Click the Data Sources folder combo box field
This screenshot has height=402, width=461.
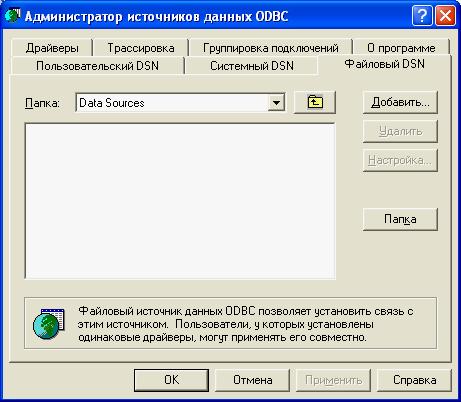click(180, 103)
